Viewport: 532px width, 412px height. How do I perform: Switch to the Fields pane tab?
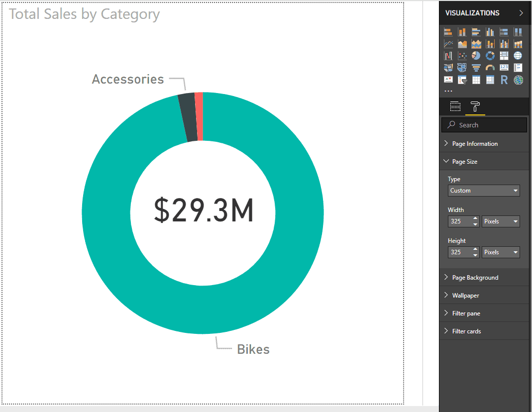coord(455,106)
